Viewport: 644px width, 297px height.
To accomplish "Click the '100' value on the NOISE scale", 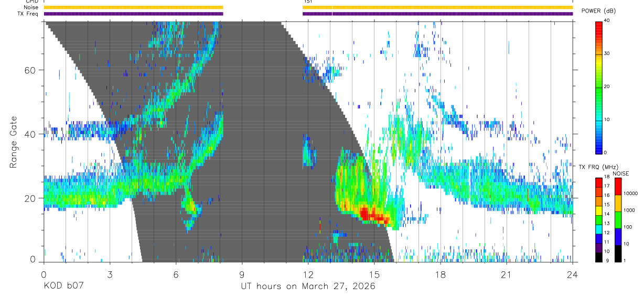I will tap(627, 227).
